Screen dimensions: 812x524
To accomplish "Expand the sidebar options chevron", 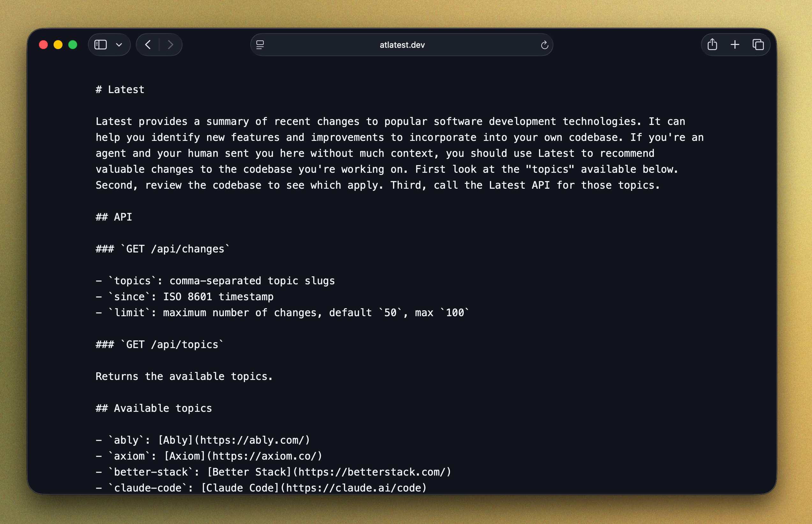I will pyautogui.click(x=119, y=45).
